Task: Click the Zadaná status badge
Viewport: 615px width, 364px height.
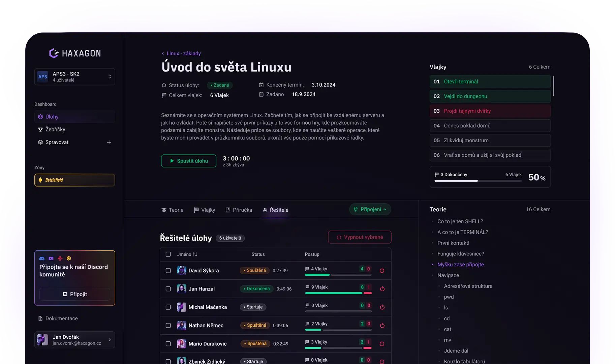Action: click(x=220, y=85)
